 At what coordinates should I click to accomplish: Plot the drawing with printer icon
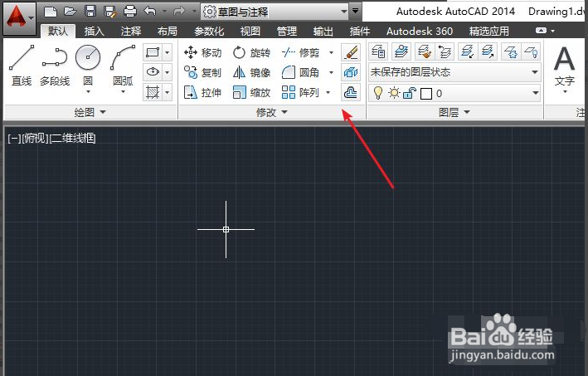[130, 12]
